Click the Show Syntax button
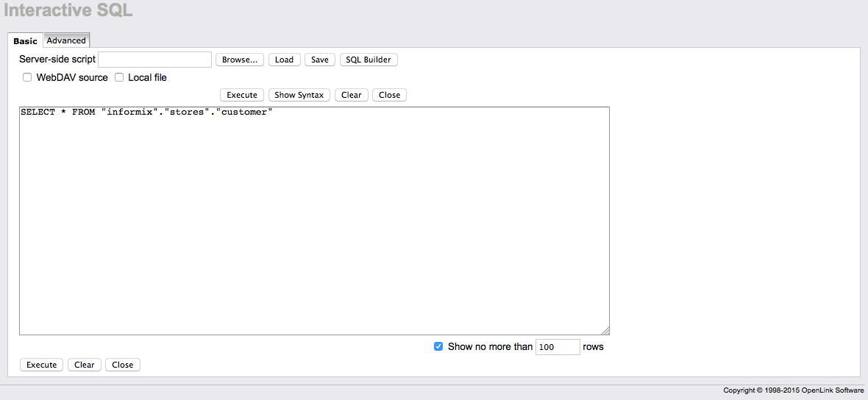868x400 pixels. pos(299,95)
